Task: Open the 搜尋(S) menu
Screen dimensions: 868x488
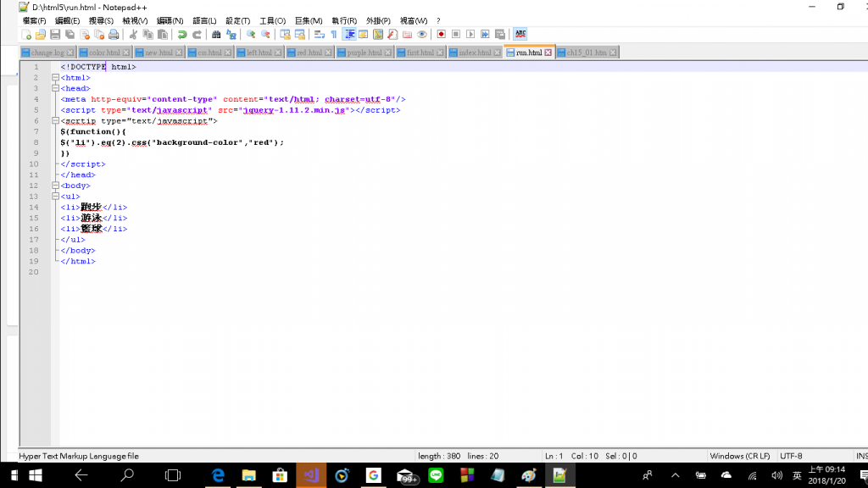Action: (101, 20)
